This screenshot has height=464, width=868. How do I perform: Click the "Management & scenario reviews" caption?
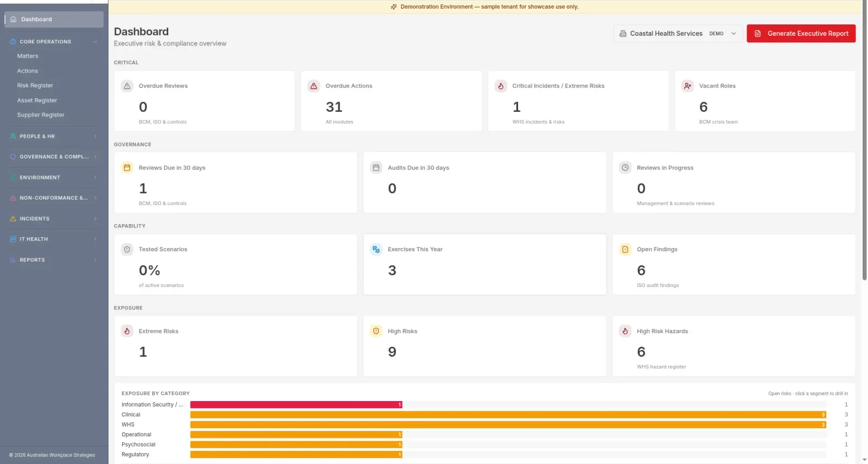point(675,204)
